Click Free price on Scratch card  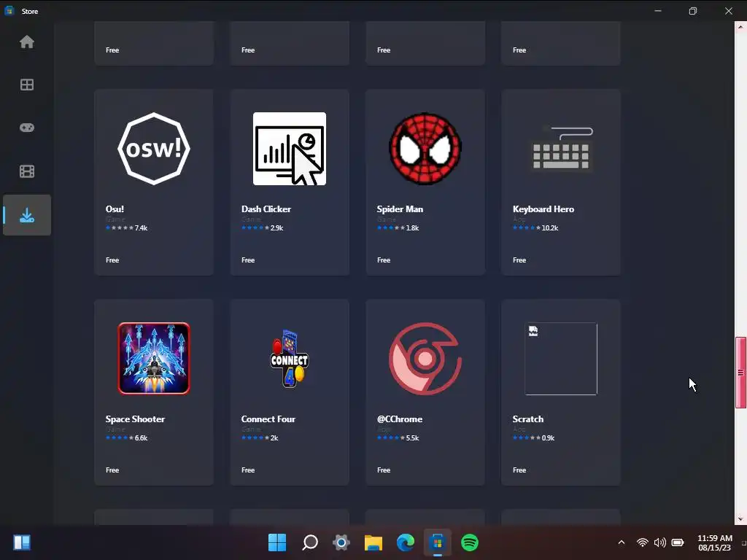pyautogui.click(x=519, y=470)
